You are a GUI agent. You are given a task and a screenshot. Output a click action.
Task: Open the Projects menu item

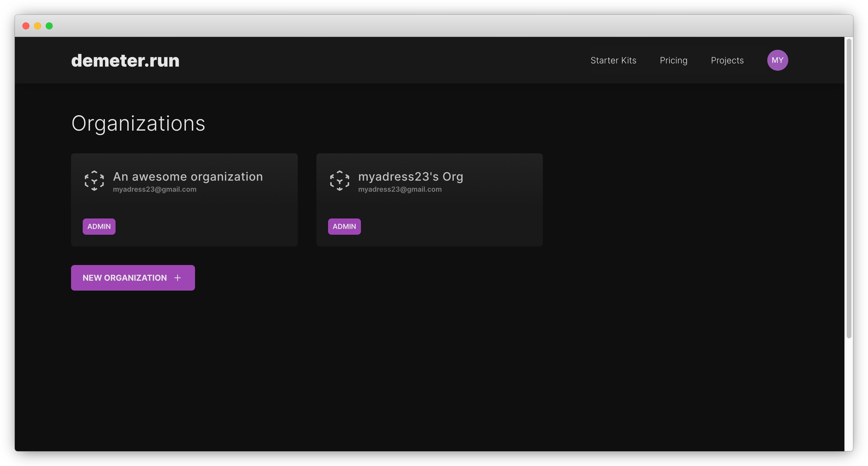pos(727,60)
